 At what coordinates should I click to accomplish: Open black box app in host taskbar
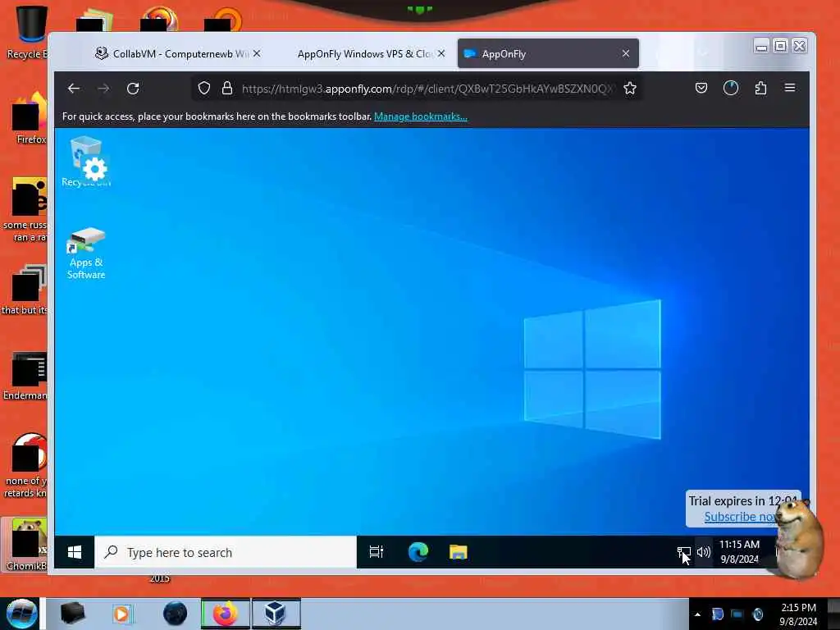(72, 614)
